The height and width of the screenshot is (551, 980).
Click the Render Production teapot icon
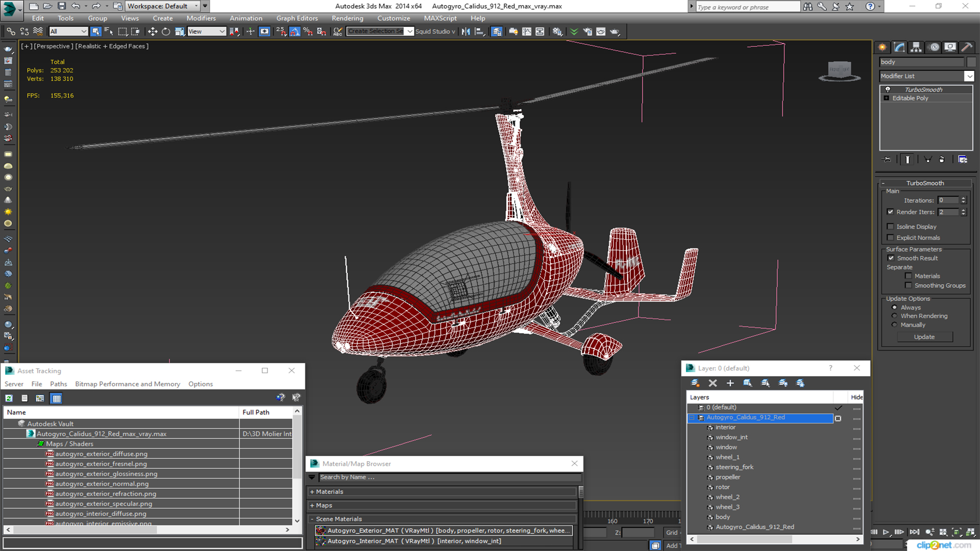615,32
